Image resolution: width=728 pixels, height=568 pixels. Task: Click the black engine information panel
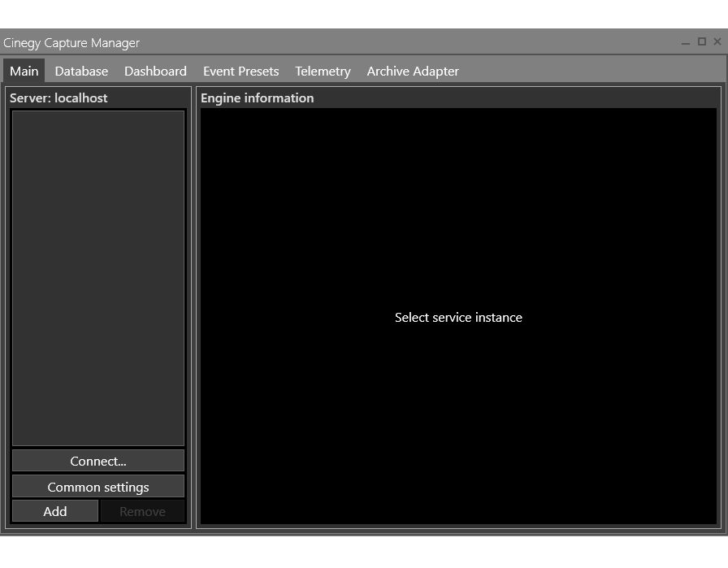458,203
